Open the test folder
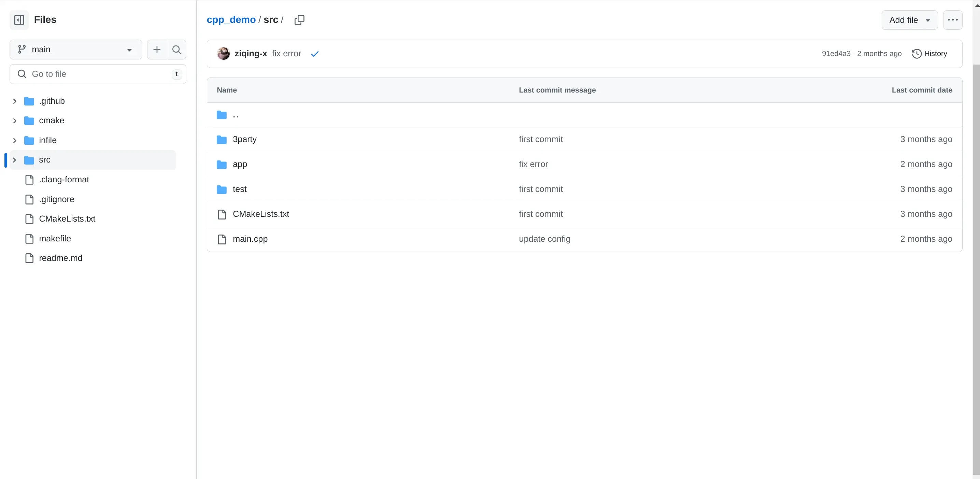 [239, 189]
